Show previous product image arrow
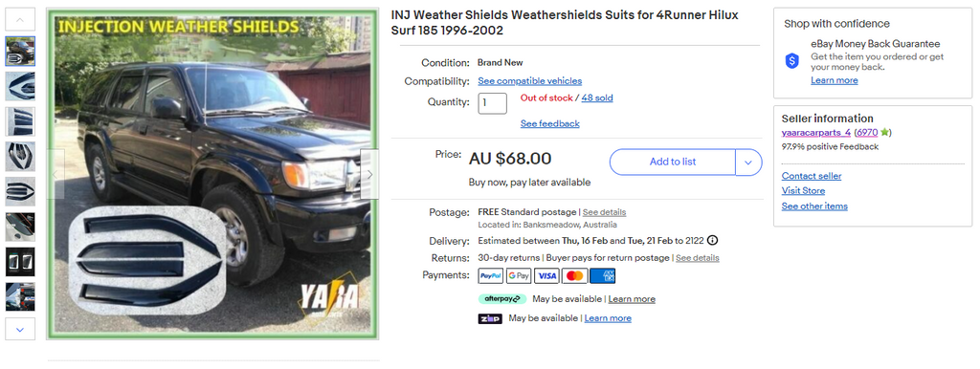 tap(56, 174)
